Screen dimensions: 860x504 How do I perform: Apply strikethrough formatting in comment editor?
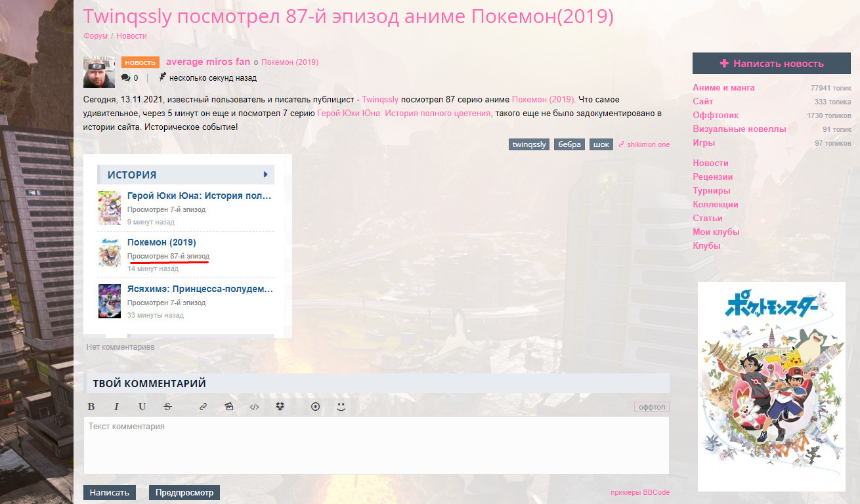[x=167, y=407]
